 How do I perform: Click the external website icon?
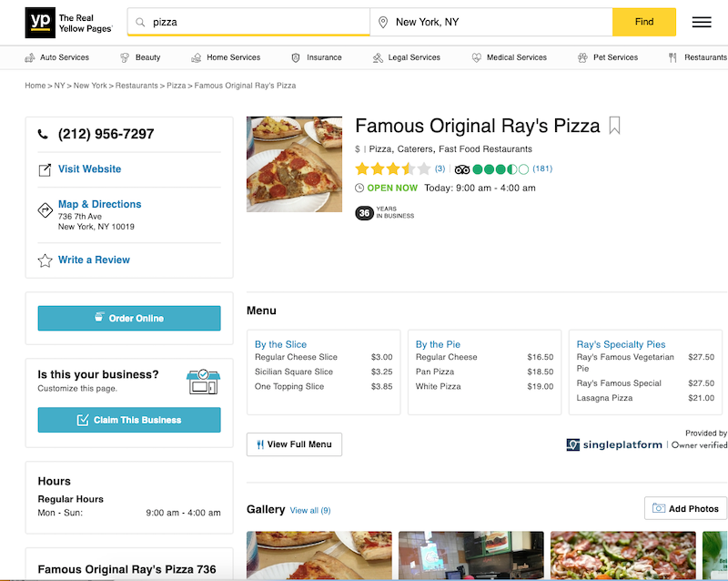[x=45, y=169]
